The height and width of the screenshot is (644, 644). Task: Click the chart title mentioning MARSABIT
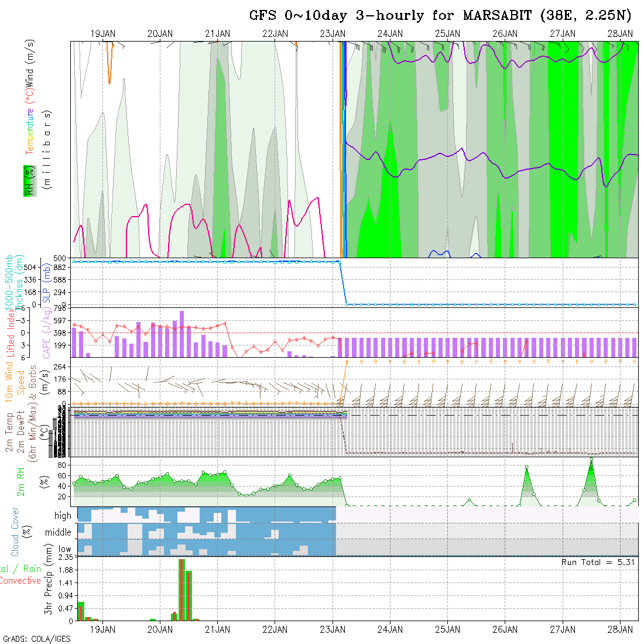tap(442, 16)
